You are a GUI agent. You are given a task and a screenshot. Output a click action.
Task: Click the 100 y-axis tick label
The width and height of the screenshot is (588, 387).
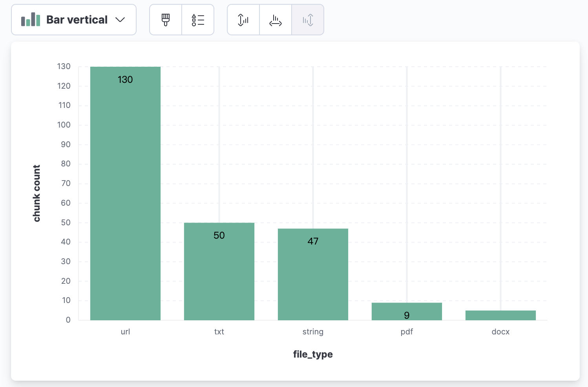[x=64, y=125]
